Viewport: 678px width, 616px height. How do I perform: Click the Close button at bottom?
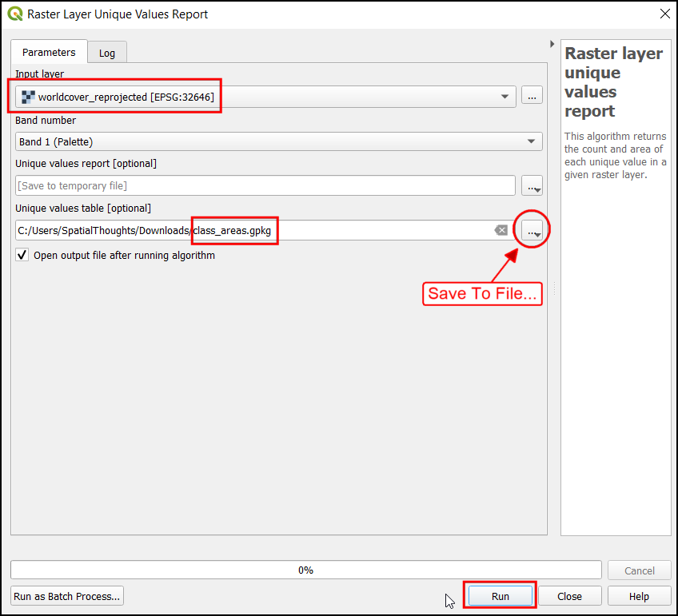(x=569, y=596)
